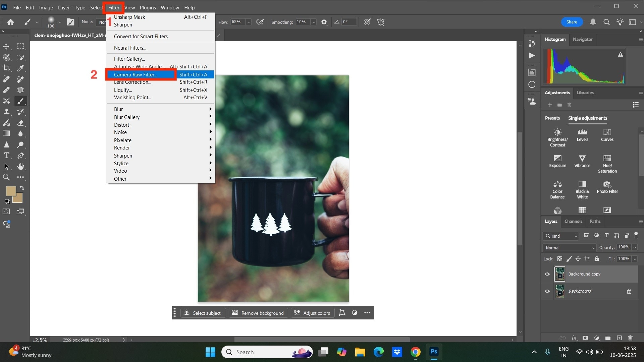644x362 pixels.
Task: Click Adjust colors button
Action: pos(312,313)
